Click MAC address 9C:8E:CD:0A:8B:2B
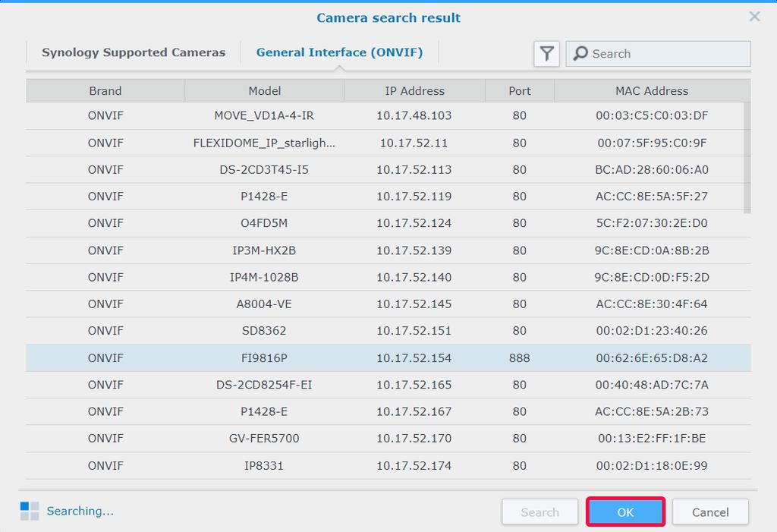 coord(652,251)
